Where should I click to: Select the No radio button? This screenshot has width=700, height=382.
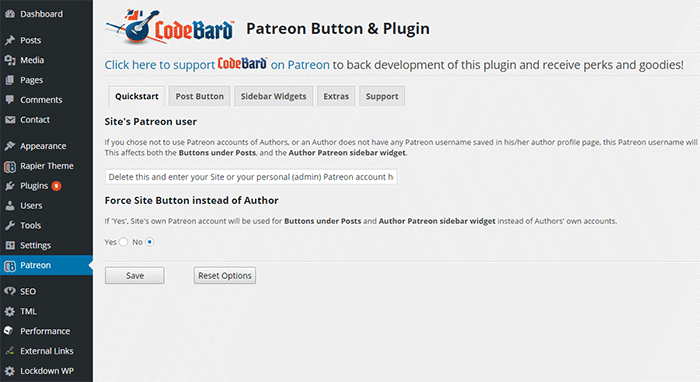(x=150, y=242)
